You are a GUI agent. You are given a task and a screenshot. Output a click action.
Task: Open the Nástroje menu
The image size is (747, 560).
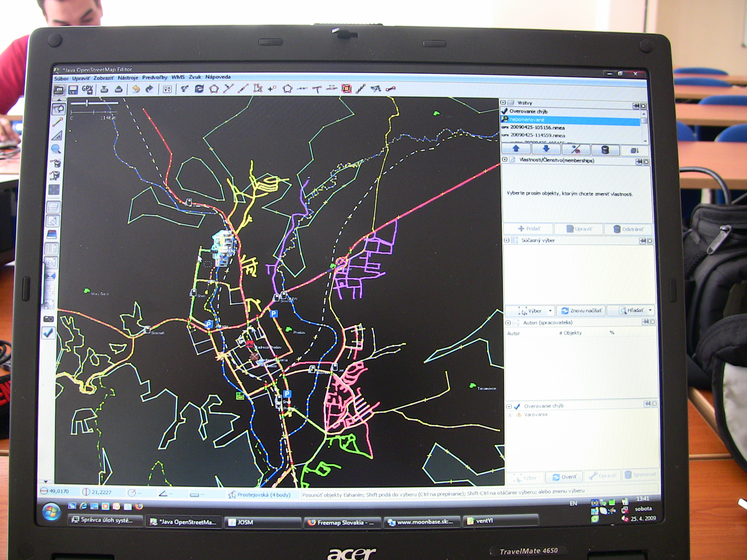pos(128,78)
